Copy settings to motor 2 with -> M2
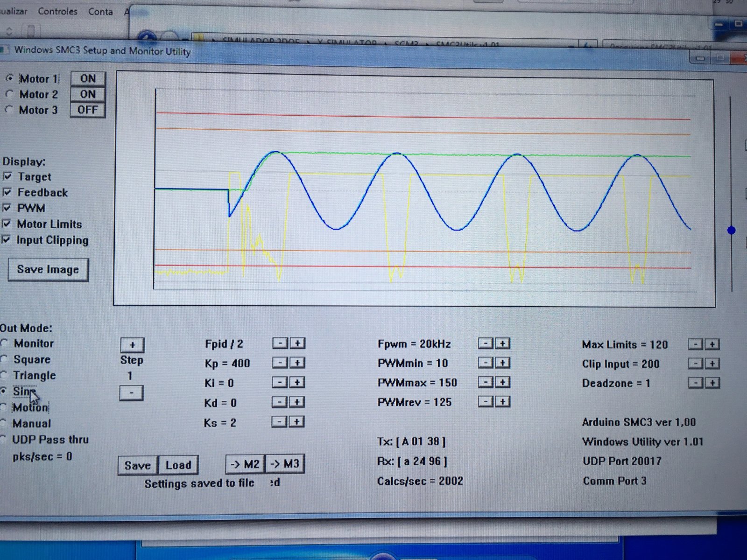This screenshot has width=747, height=560. (246, 464)
